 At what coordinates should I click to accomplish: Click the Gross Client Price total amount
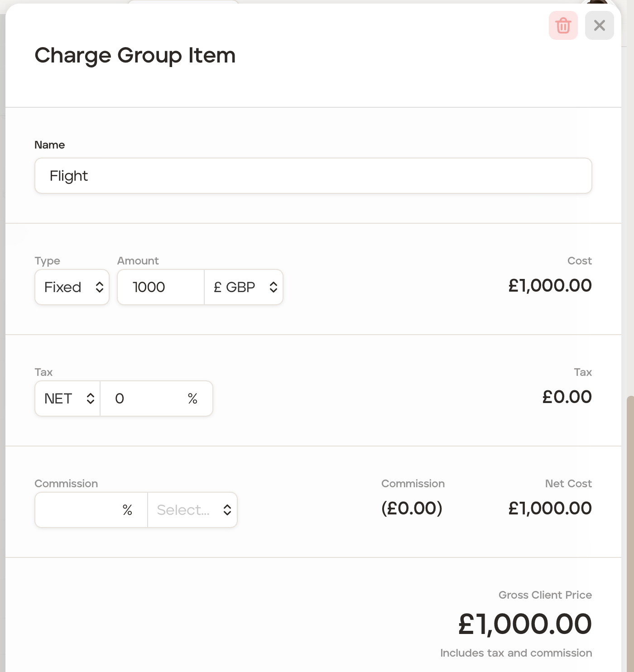524,624
